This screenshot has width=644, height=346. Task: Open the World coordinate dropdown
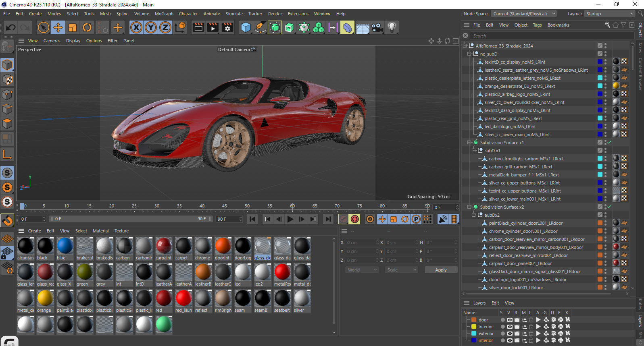(361, 270)
